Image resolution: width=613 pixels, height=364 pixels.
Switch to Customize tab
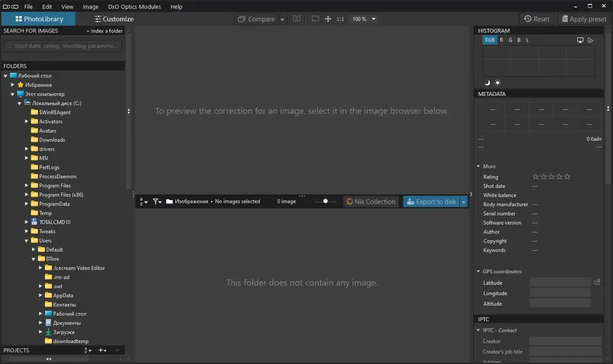pos(114,19)
